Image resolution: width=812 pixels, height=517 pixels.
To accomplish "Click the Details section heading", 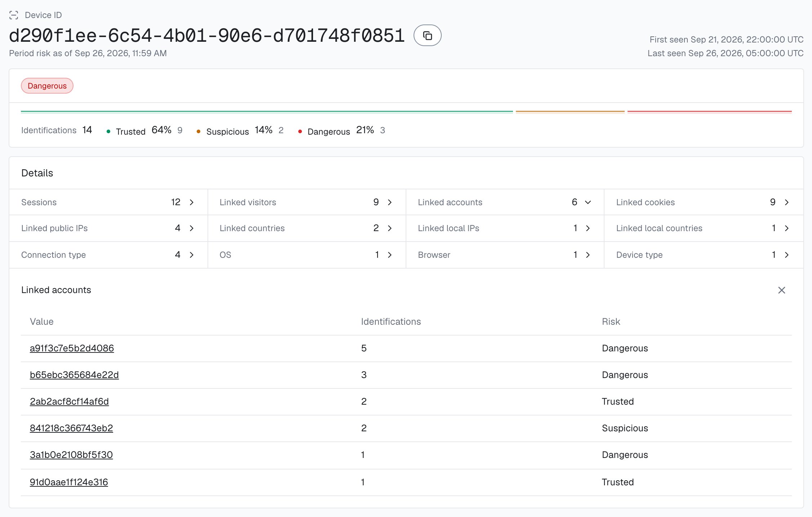I will coord(37,173).
